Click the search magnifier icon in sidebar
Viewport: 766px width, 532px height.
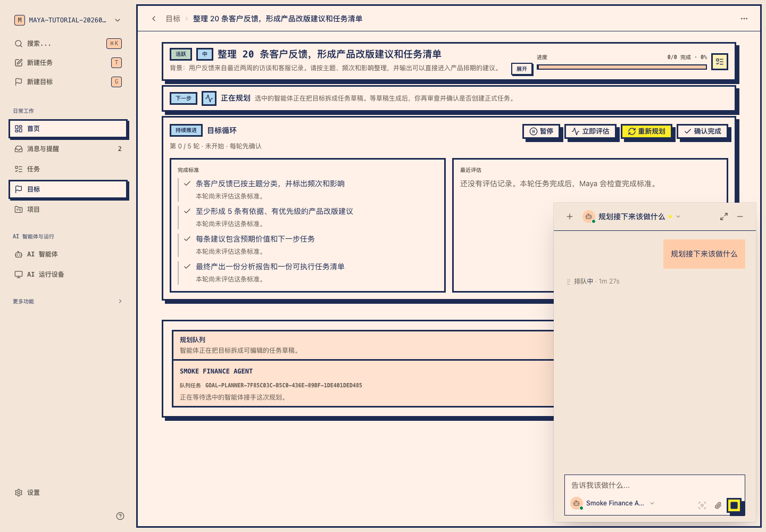19,44
